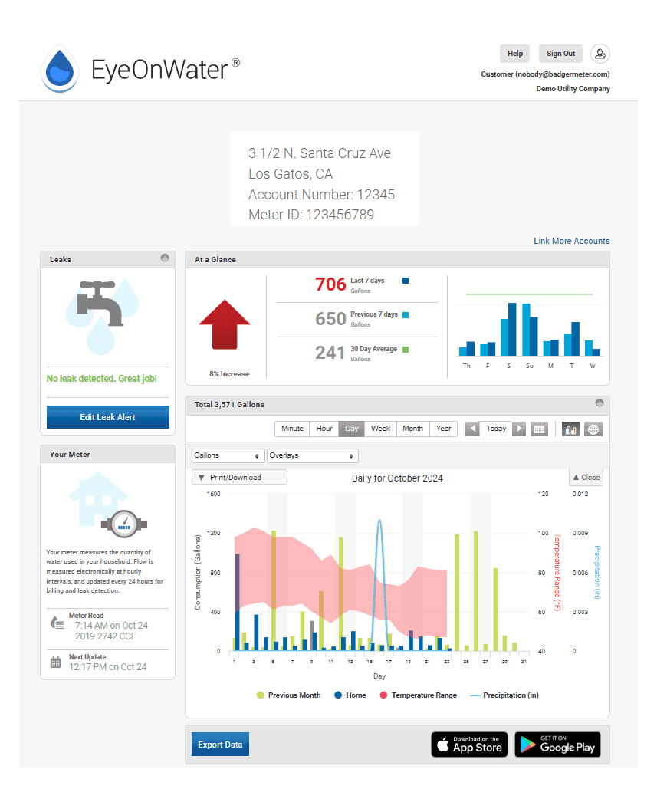Image resolution: width=657 pixels, height=812 pixels.
Task: Collapse the chart with Close
Action: [x=586, y=478]
